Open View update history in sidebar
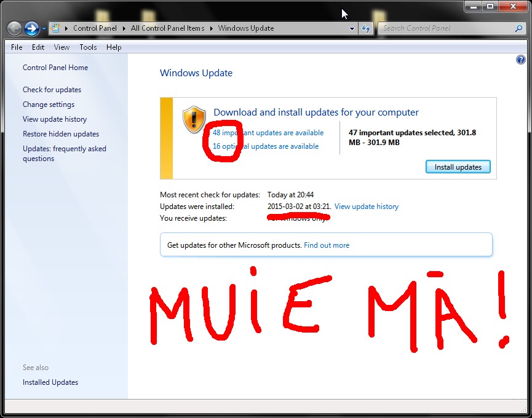532x418 pixels. (x=55, y=119)
